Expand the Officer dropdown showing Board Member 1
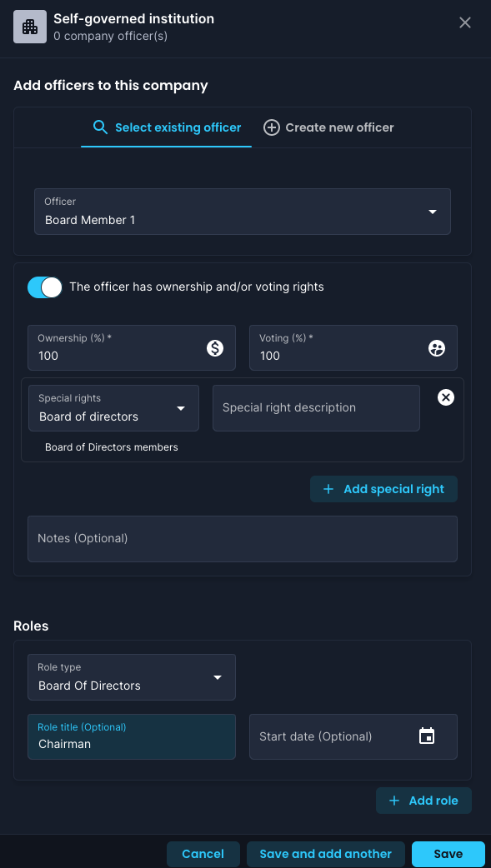 [x=243, y=212]
